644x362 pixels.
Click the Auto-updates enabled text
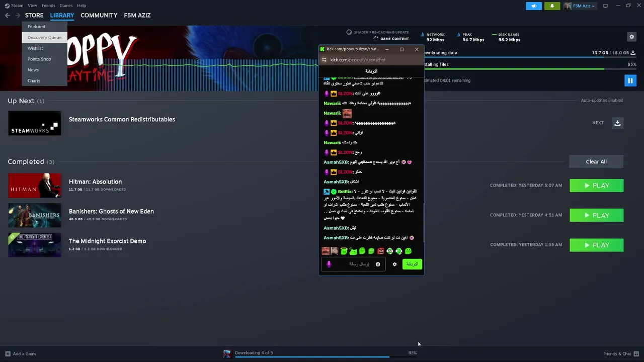tap(602, 101)
